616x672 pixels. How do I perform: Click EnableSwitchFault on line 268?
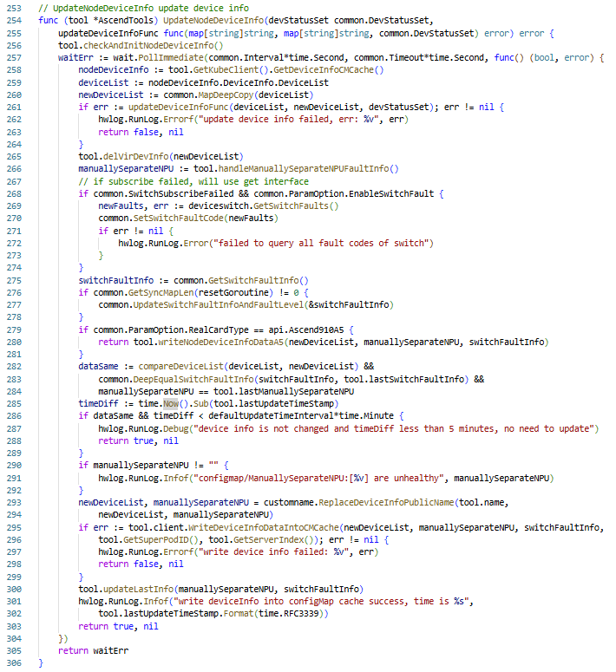point(391,193)
